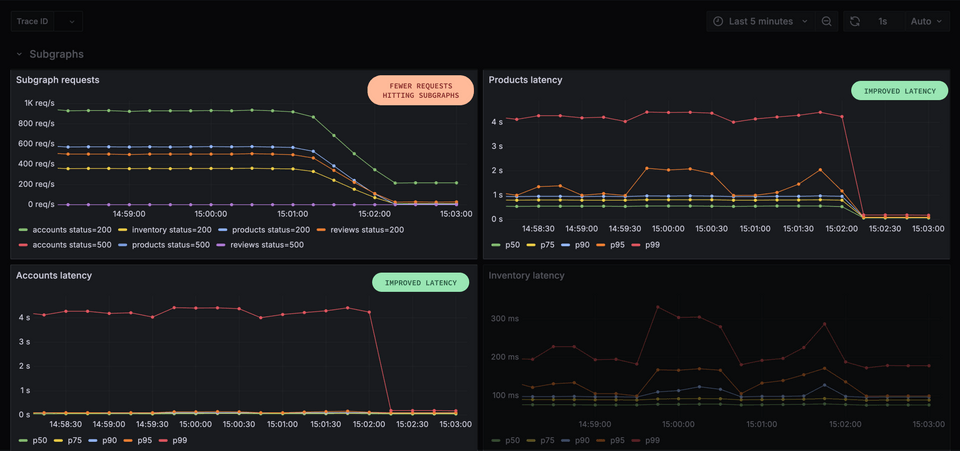Toggle p99 series in Products latency legend
This screenshot has width=960, height=451.
click(x=645, y=245)
